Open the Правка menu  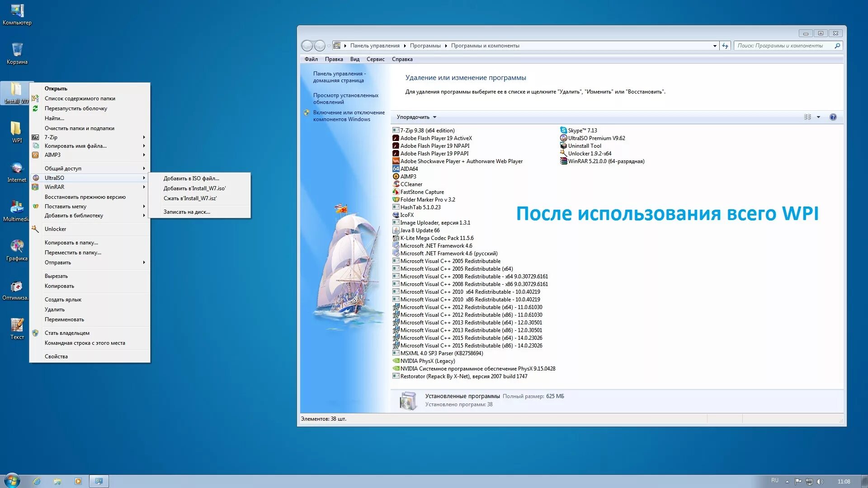[x=334, y=59]
